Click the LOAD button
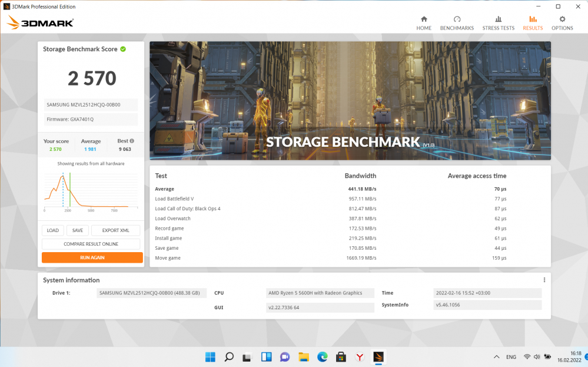 tap(53, 230)
